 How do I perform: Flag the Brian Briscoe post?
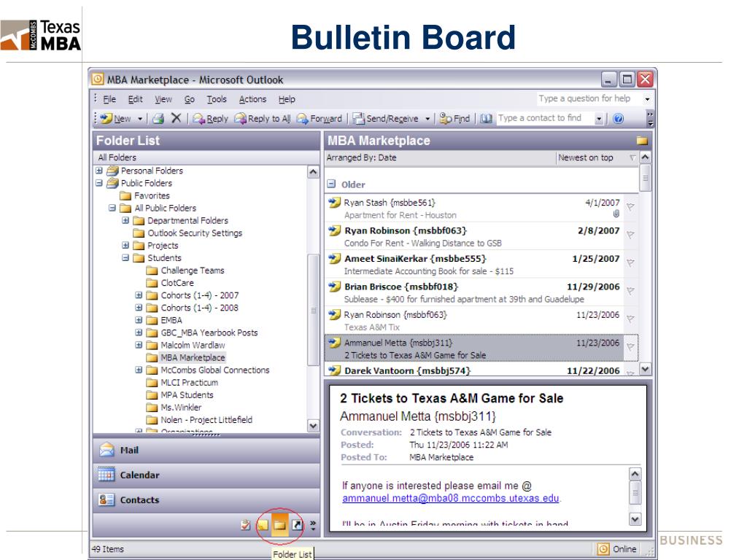(x=630, y=291)
